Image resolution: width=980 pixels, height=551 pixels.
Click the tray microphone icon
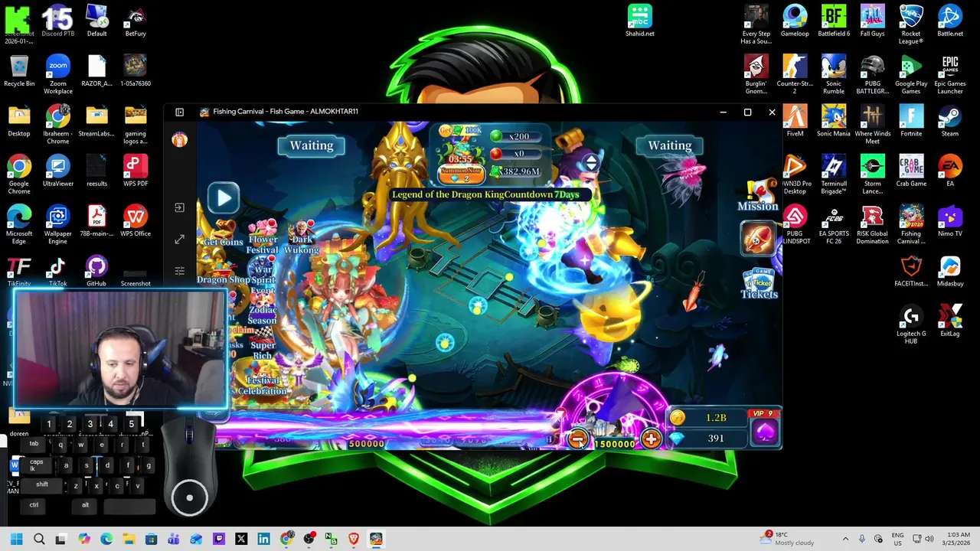coord(862,539)
